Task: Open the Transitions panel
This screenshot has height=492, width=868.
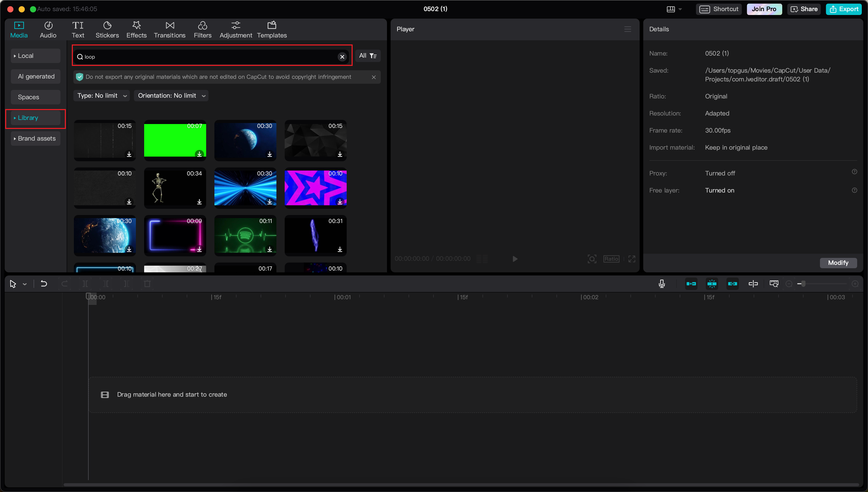Action: tap(169, 29)
